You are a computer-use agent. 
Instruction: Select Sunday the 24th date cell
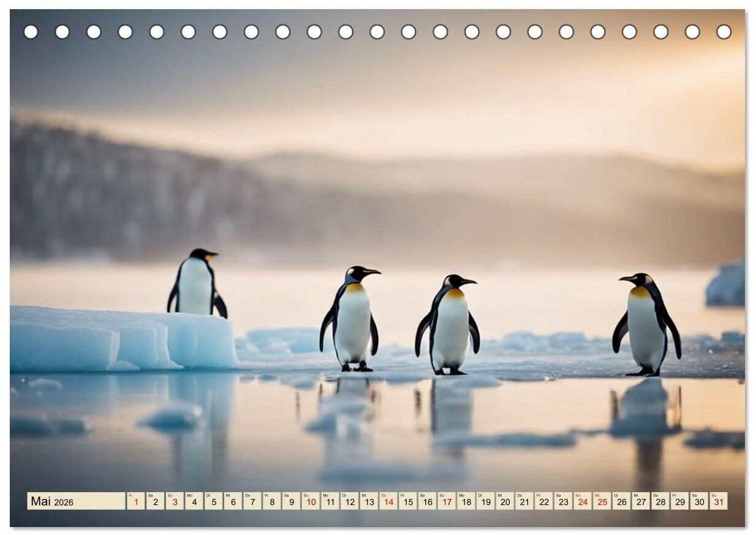click(583, 501)
